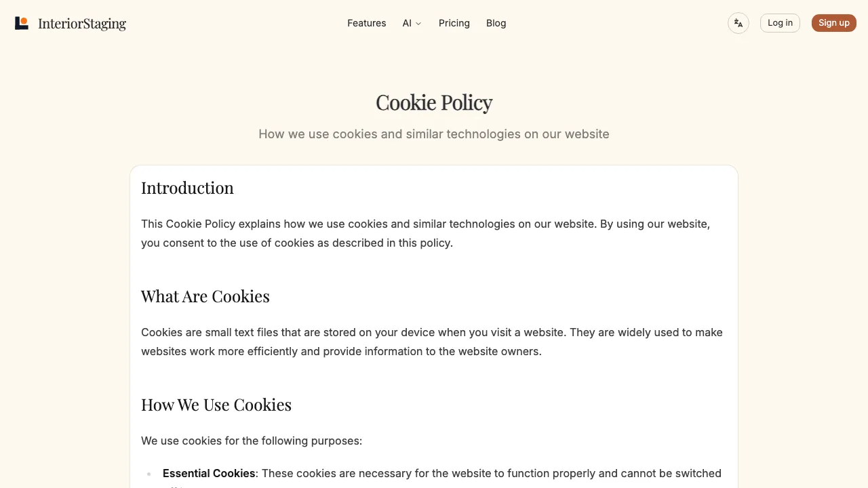Click the line 'We use cookies for the following purposes'
This screenshot has height=488, width=868.
(x=252, y=441)
